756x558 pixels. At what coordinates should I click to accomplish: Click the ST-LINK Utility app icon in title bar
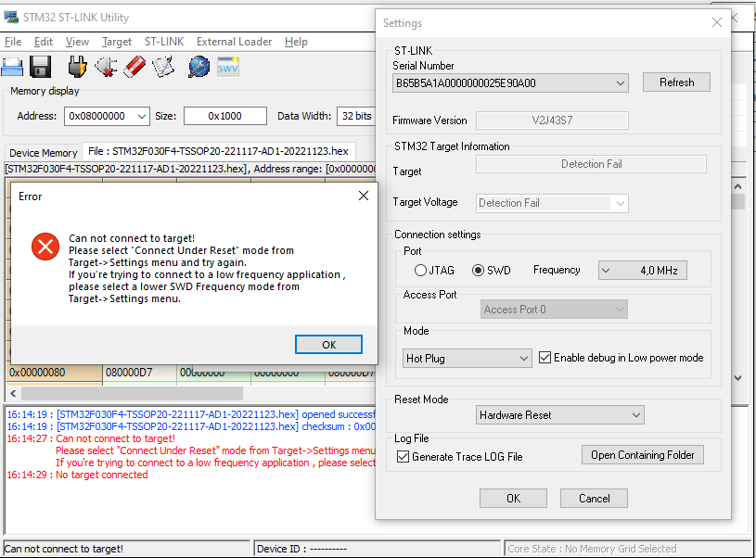tap(11, 18)
